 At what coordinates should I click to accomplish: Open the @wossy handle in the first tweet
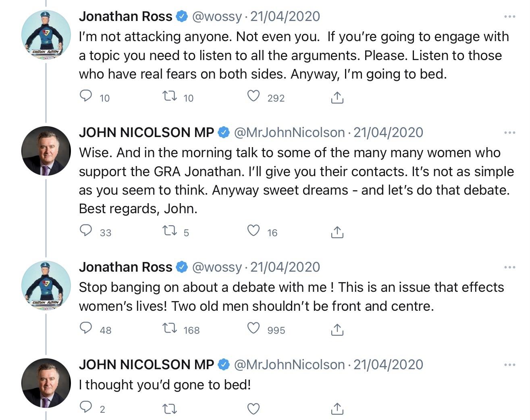pos(217,17)
